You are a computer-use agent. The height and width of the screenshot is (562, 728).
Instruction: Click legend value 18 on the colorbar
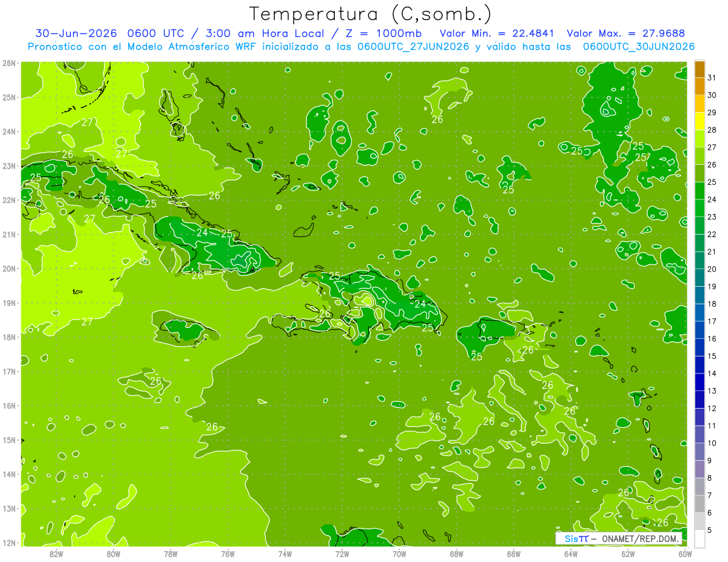[x=712, y=304]
